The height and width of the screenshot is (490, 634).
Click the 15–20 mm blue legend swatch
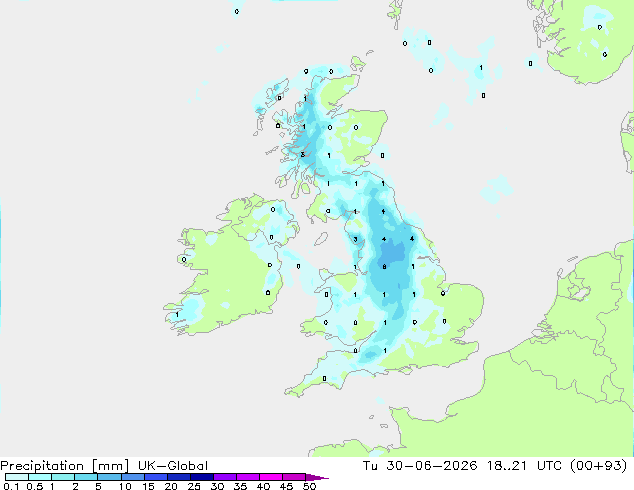click(155, 477)
